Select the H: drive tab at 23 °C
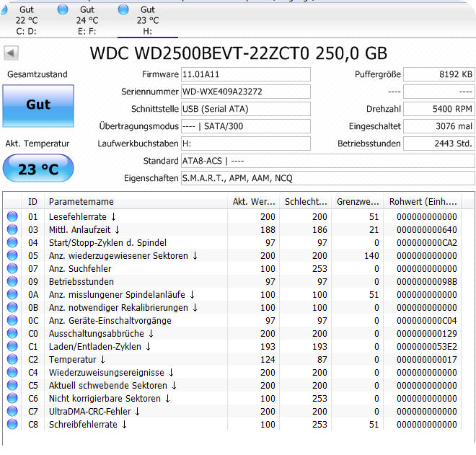The image size is (476, 455). pyautogui.click(x=148, y=20)
